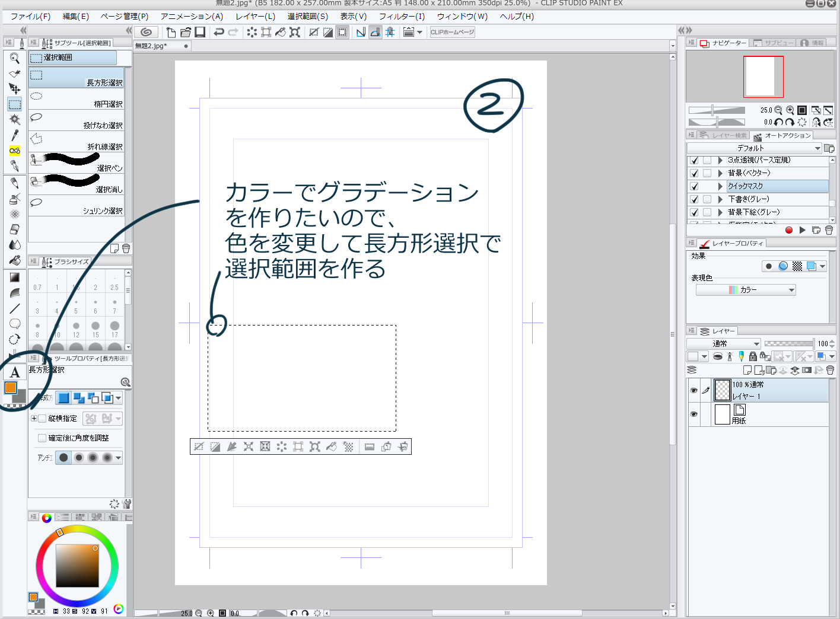Select the Gradient tool in toolbox
This screenshot has height=619, width=840.
point(15,277)
